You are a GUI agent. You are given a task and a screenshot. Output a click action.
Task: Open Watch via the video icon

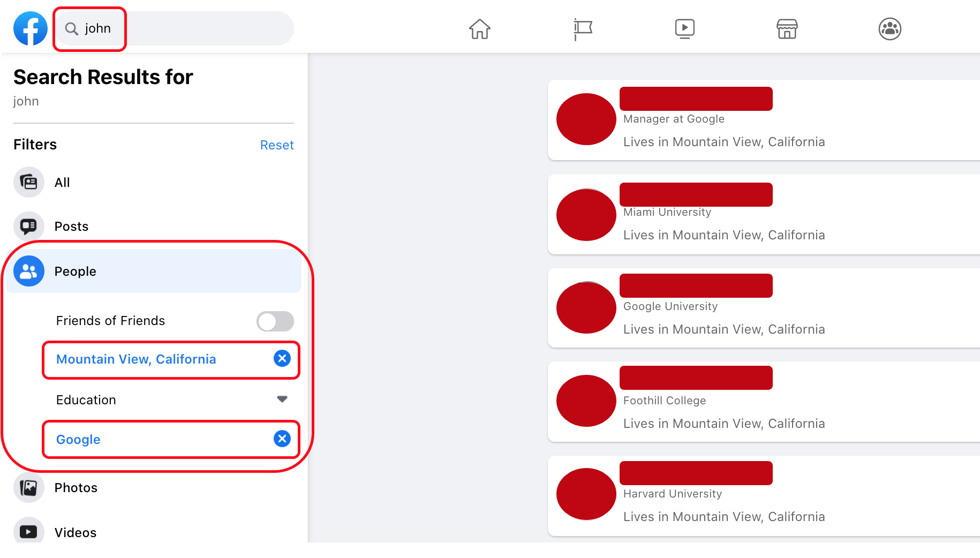(684, 29)
